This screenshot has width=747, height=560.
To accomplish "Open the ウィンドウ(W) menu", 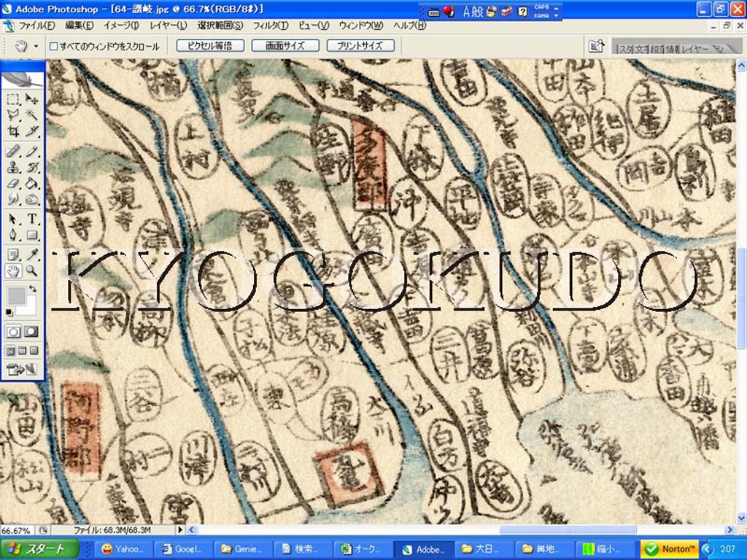I will pos(360,26).
